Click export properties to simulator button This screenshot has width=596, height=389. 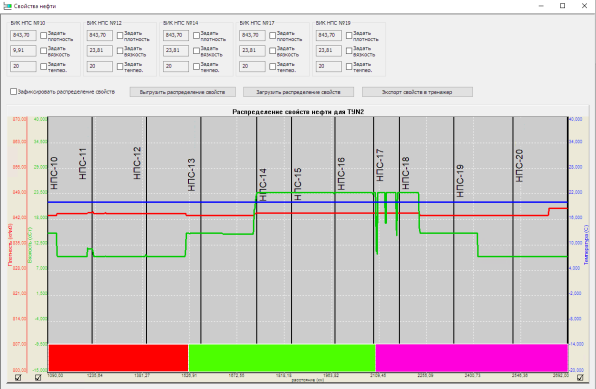coord(417,92)
